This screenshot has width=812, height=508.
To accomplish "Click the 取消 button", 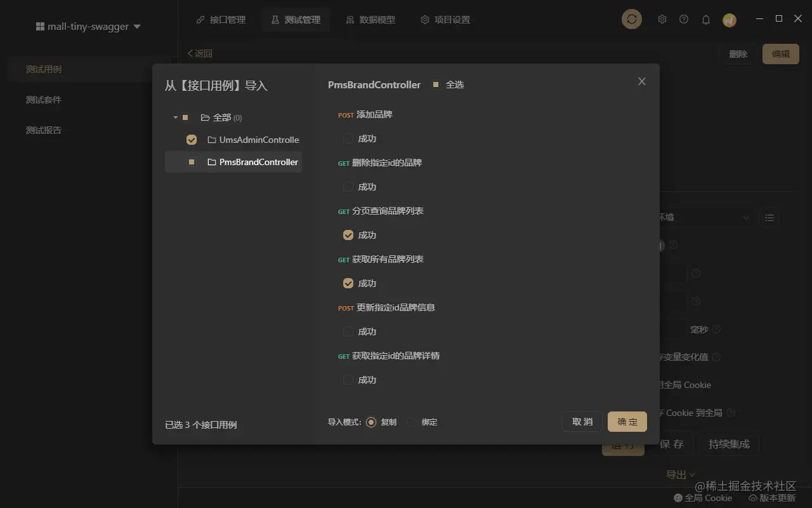I will (582, 422).
